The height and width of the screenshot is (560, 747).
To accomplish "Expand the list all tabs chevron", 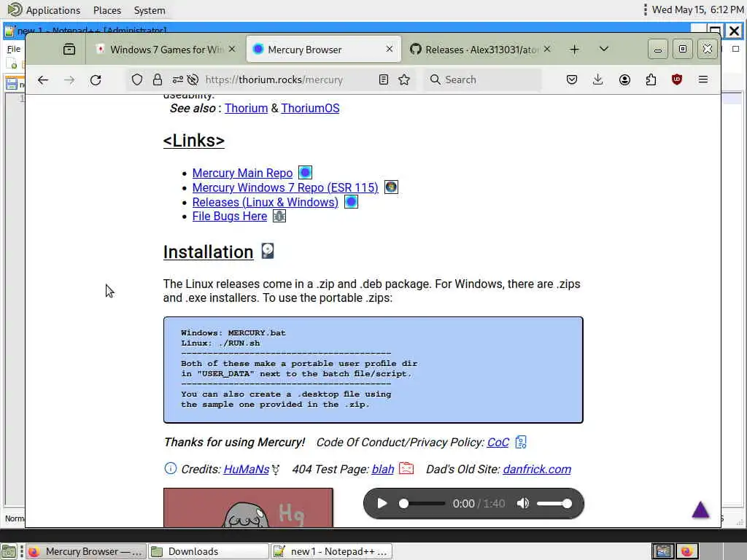I will [603, 49].
